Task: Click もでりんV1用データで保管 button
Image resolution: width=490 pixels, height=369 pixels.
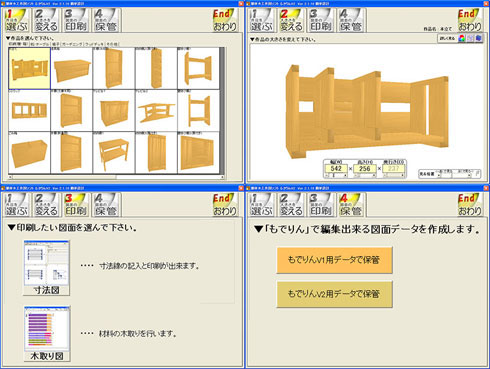Action: pos(334,260)
